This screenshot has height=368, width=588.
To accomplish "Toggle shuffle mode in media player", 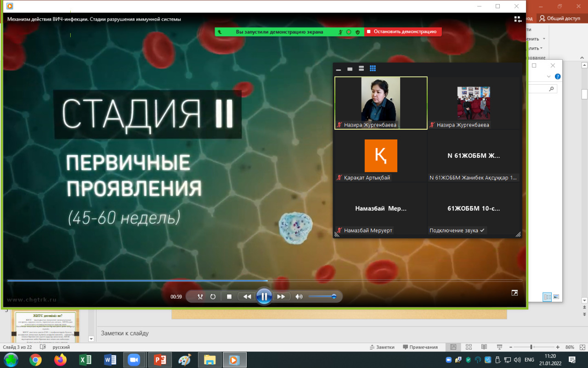I will [200, 297].
